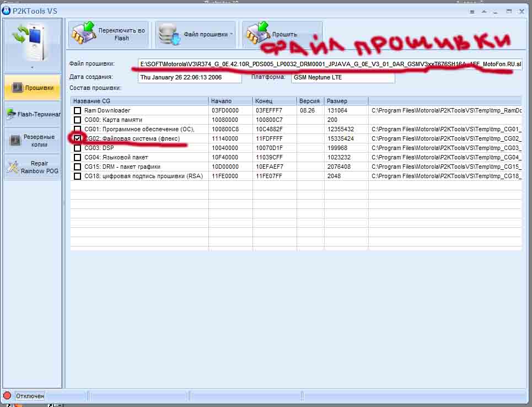
Task: Click size value 12355432
Action: 341,129
